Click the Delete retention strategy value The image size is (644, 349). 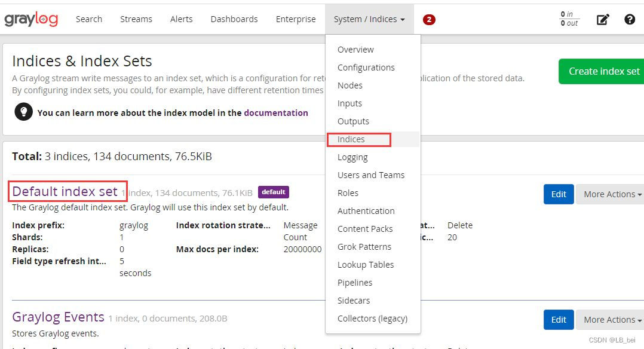point(460,225)
